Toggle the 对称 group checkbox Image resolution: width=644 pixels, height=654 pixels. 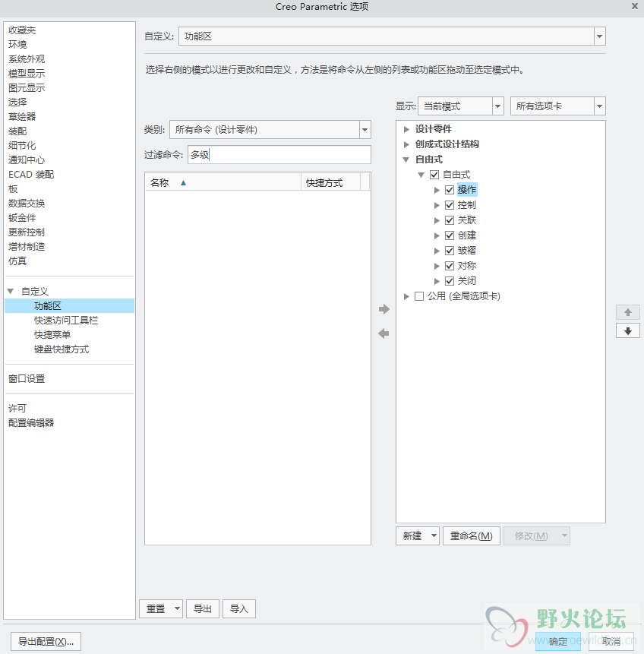coord(450,266)
